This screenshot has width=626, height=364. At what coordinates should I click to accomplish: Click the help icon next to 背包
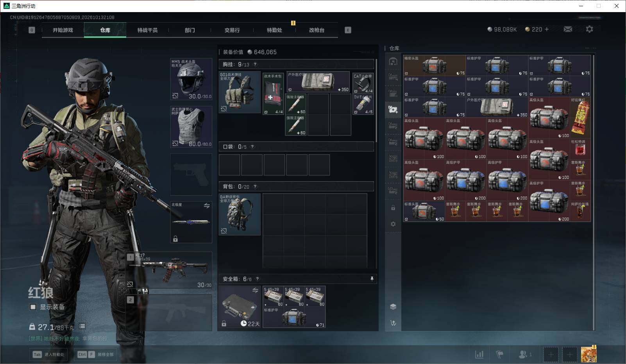tap(255, 187)
